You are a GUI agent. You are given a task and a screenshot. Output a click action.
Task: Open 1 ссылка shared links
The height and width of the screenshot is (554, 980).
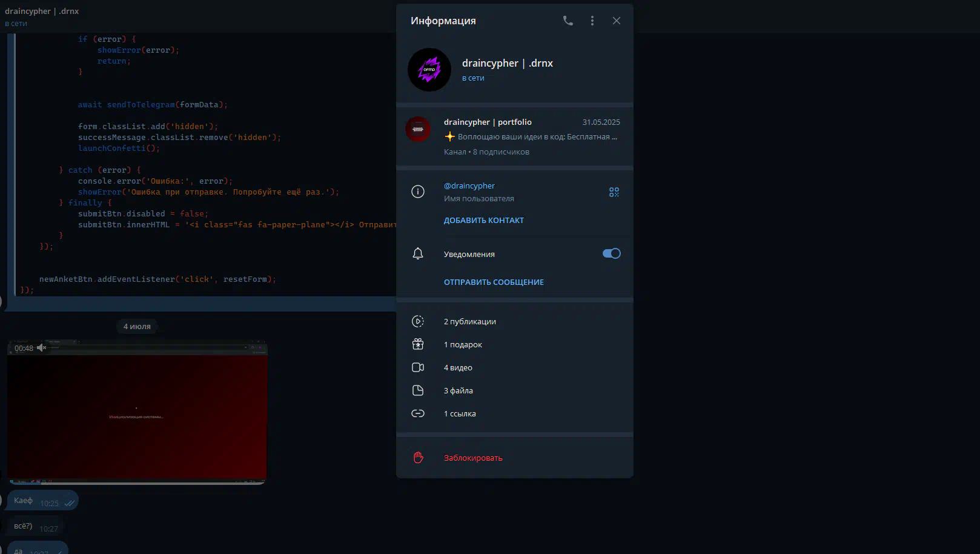(515, 414)
